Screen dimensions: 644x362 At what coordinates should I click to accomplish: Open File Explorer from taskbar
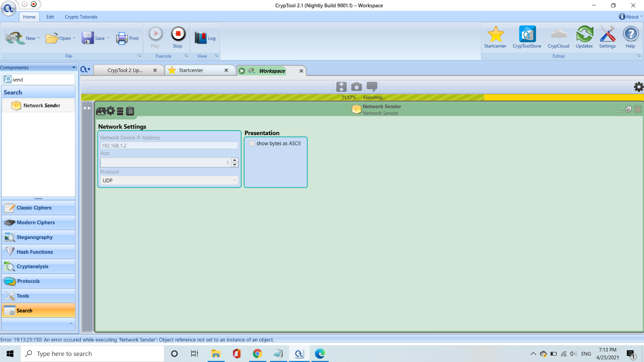click(216, 354)
